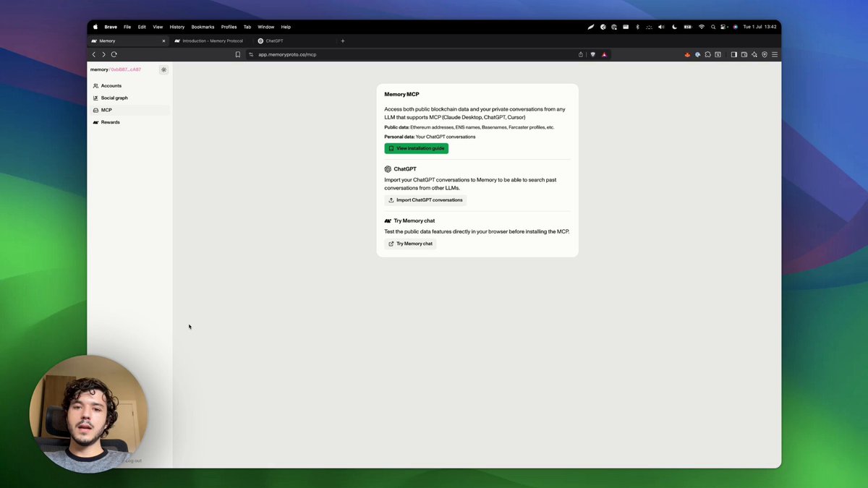Viewport: 868px width, 488px height.
Task: Click View installation guide button
Action: pos(416,148)
